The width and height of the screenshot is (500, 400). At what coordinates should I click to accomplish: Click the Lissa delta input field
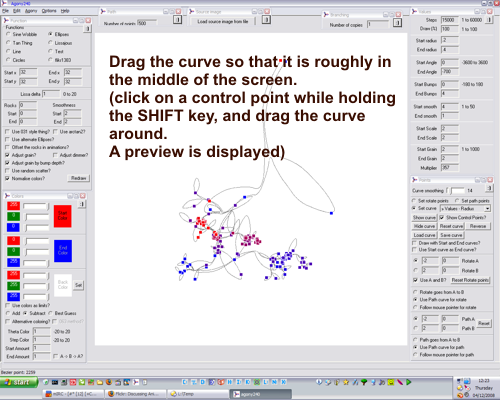(51, 94)
